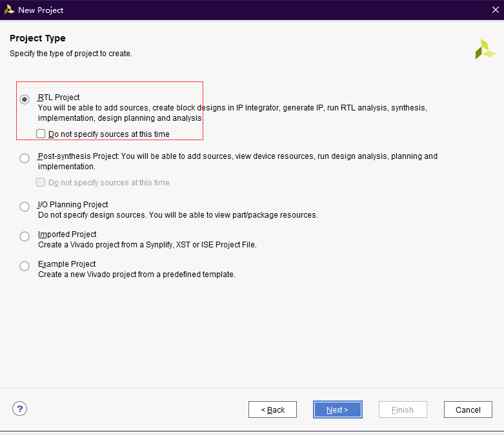Click the 'RTL Project' label text
The width and height of the screenshot is (504, 436).
pos(59,97)
